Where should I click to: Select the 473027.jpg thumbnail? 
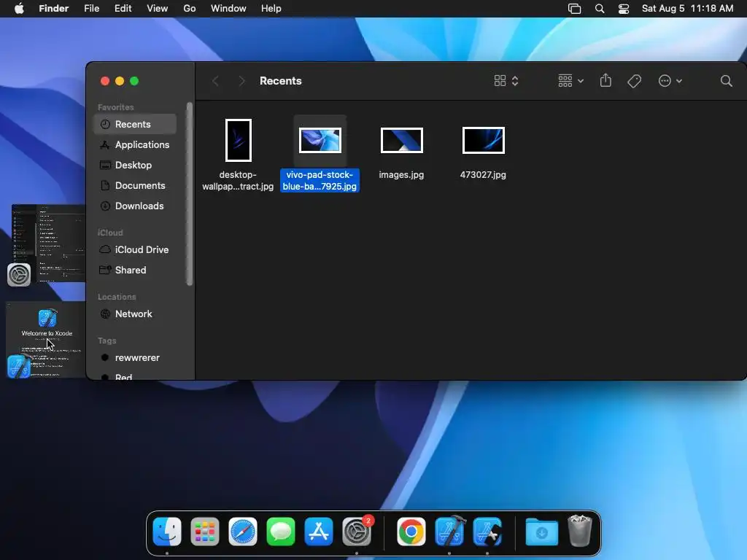point(484,141)
